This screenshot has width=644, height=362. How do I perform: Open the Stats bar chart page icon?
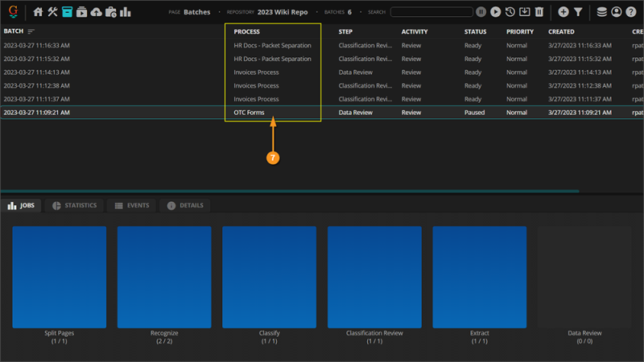(x=126, y=12)
